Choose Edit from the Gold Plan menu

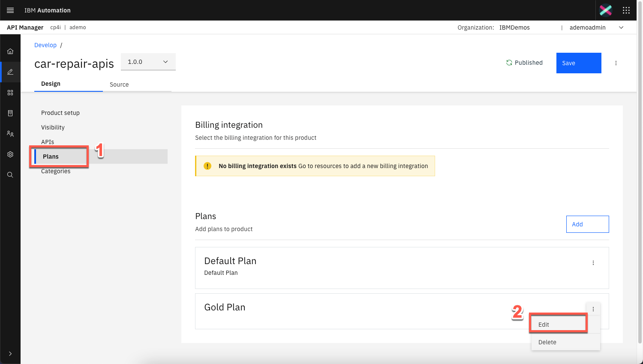[565, 325]
